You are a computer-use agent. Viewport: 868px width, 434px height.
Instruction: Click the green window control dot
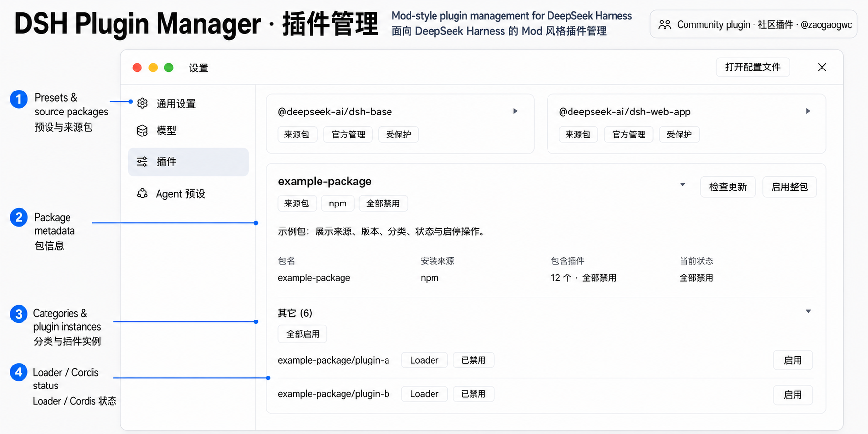coord(169,68)
